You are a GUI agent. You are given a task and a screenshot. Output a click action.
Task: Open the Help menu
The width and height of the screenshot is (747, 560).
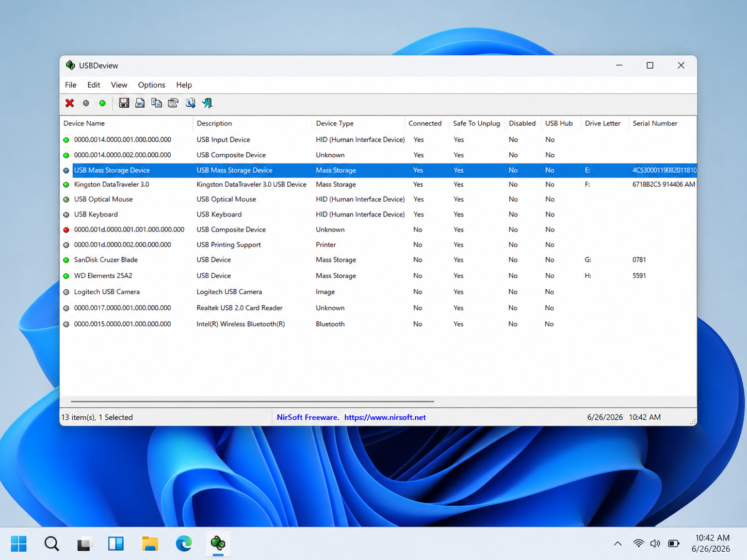pyautogui.click(x=184, y=85)
